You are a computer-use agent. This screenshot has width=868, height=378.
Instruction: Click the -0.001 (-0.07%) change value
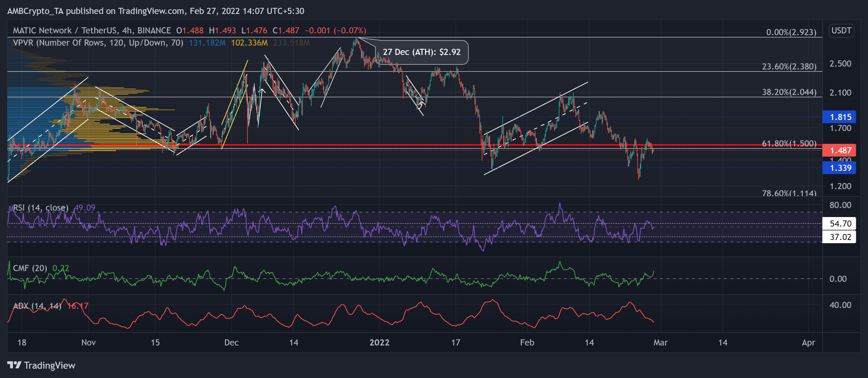pos(335,31)
